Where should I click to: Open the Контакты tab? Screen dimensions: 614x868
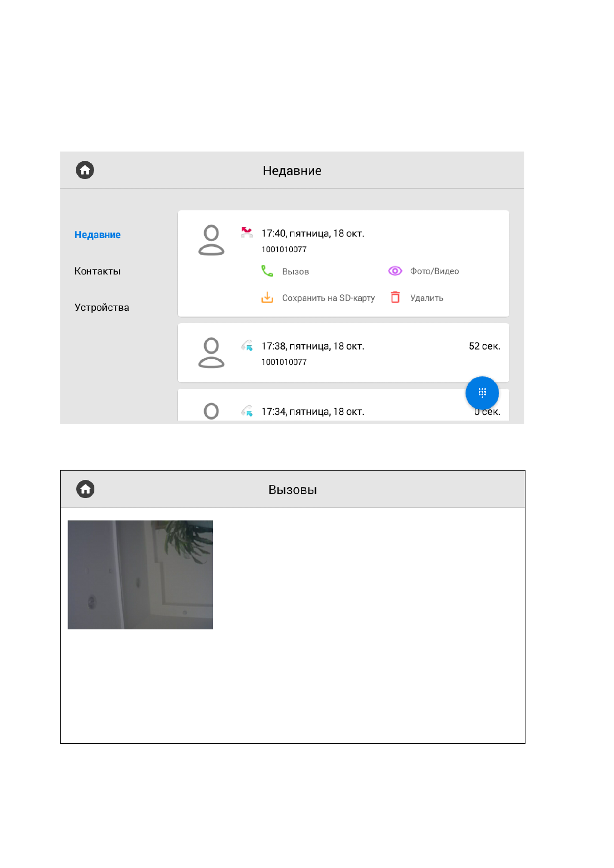pyautogui.click(x=97, y=271)
